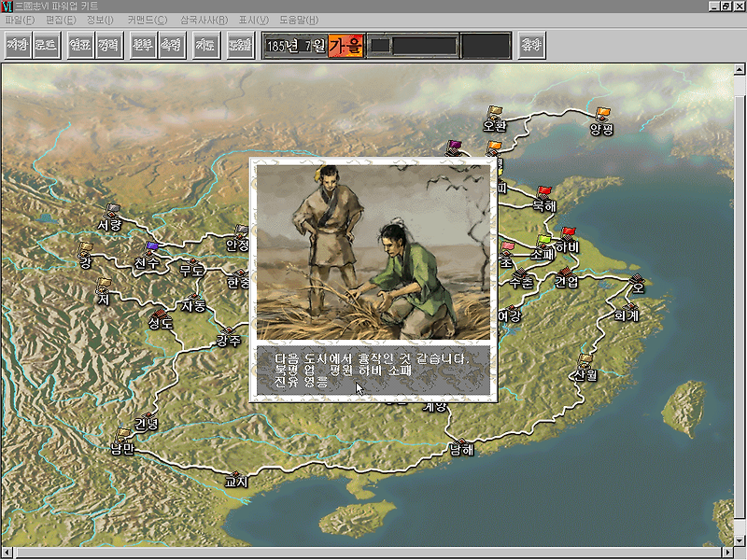Select the 서량 city flag
This screenshot has width=747, height=560.
click(x=112, y=210)
